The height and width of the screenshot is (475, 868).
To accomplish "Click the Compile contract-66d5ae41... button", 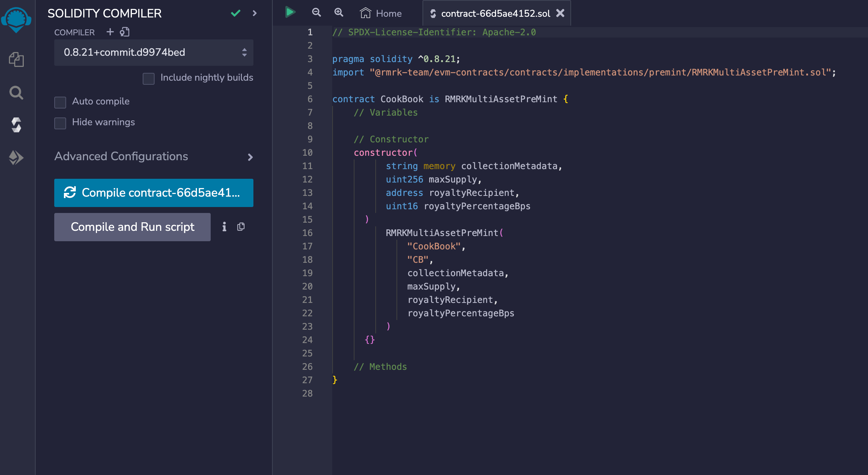I will click(153, 193).
